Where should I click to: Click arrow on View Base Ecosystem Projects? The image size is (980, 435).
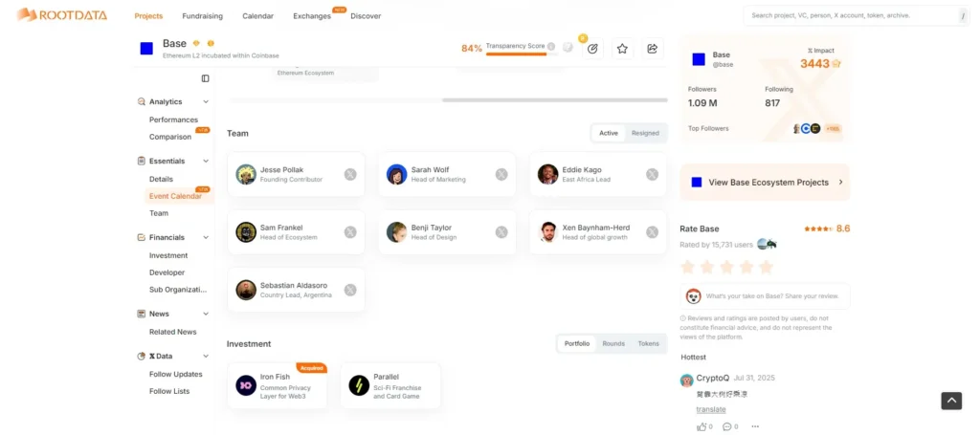click(x=840, y=183)
